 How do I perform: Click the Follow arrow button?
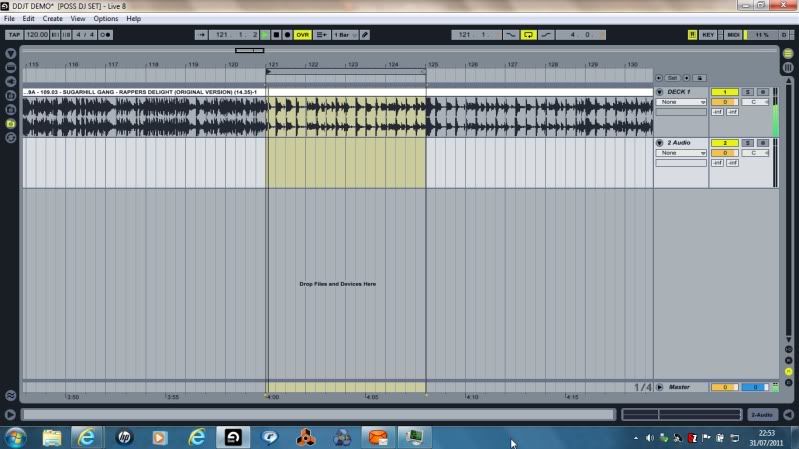pyautogui.click(x=202, y=35)
